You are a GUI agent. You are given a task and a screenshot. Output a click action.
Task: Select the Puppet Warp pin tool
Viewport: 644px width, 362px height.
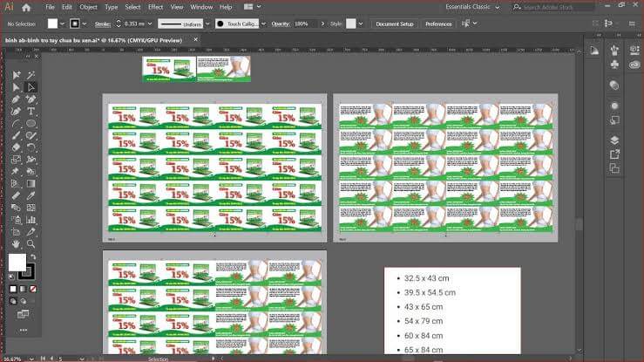(16, 171)
